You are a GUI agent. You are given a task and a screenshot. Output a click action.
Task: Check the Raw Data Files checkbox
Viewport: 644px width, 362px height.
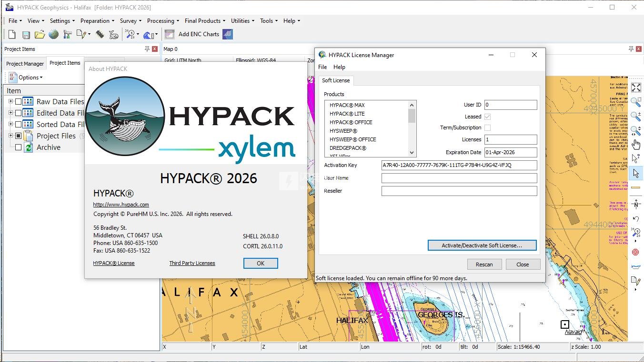[18, 101]
